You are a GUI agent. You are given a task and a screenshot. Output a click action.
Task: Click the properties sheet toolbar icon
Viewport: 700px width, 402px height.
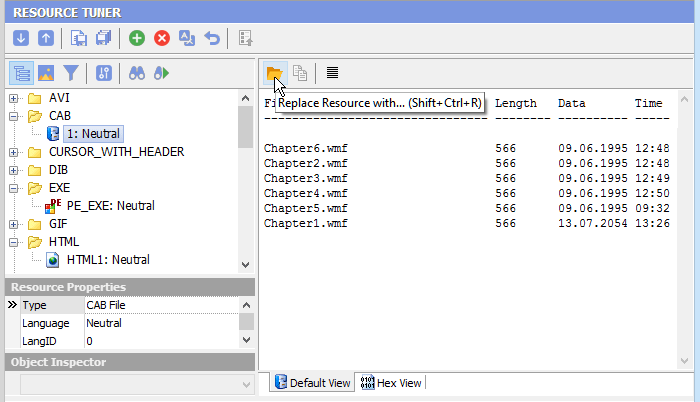pyautogui.click(x=245, y=38)
